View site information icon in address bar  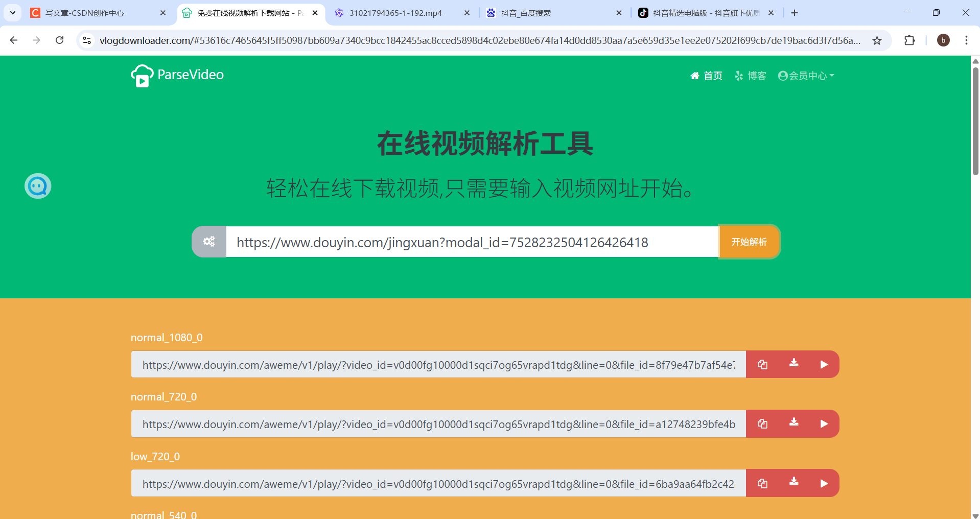[87, 40]
